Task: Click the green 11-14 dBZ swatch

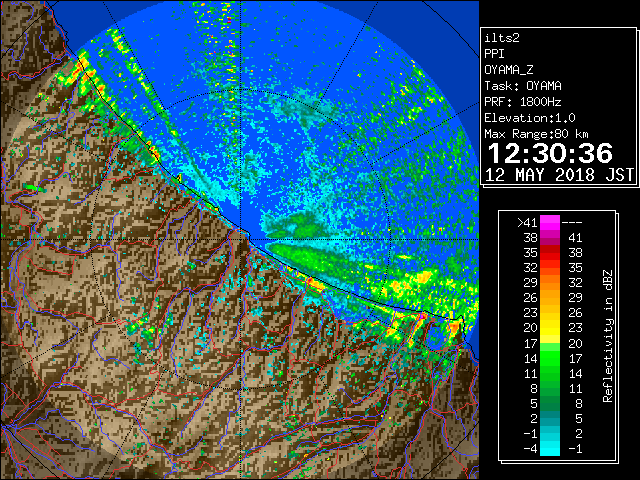Action: pos(550,373)
